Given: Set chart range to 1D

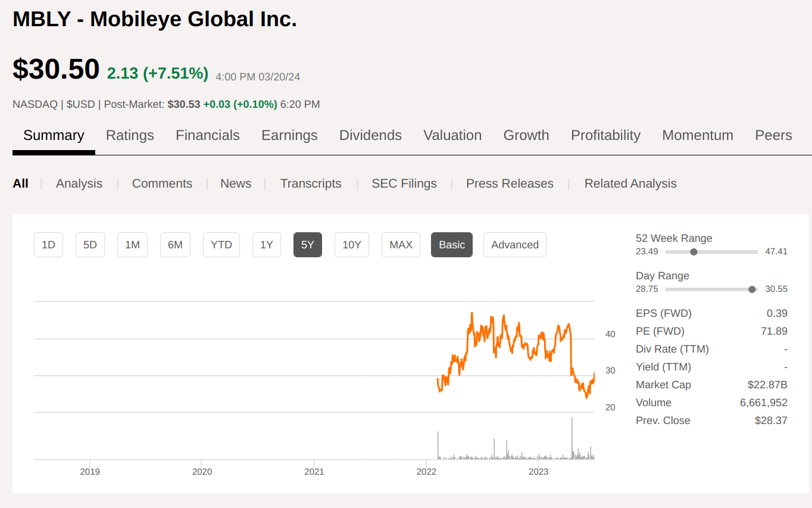Looking at the screenshot, I should point(48,245).
